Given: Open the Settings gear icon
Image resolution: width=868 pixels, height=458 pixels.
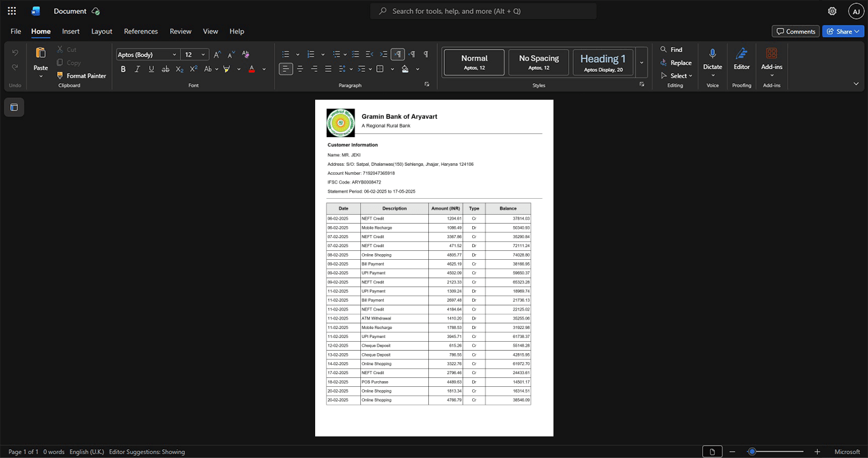Looking at the screenshot, I should click(x=832, y=11).
